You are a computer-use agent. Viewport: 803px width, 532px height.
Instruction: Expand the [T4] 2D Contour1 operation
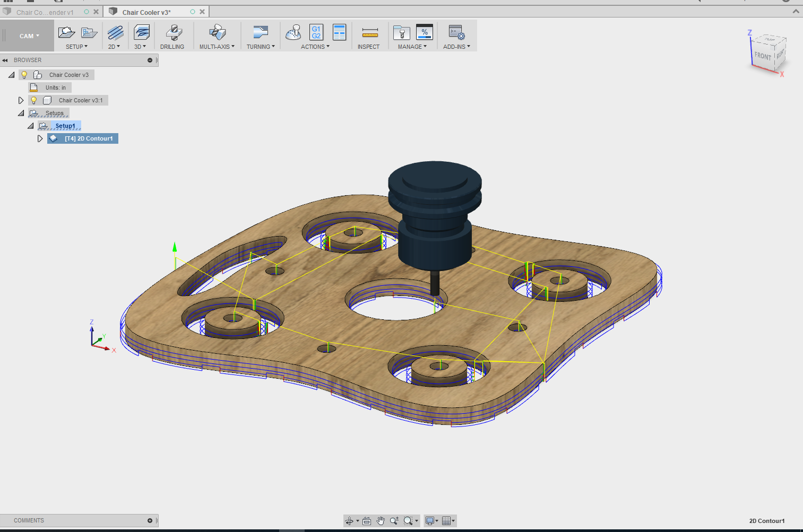(x=40, y=138)
